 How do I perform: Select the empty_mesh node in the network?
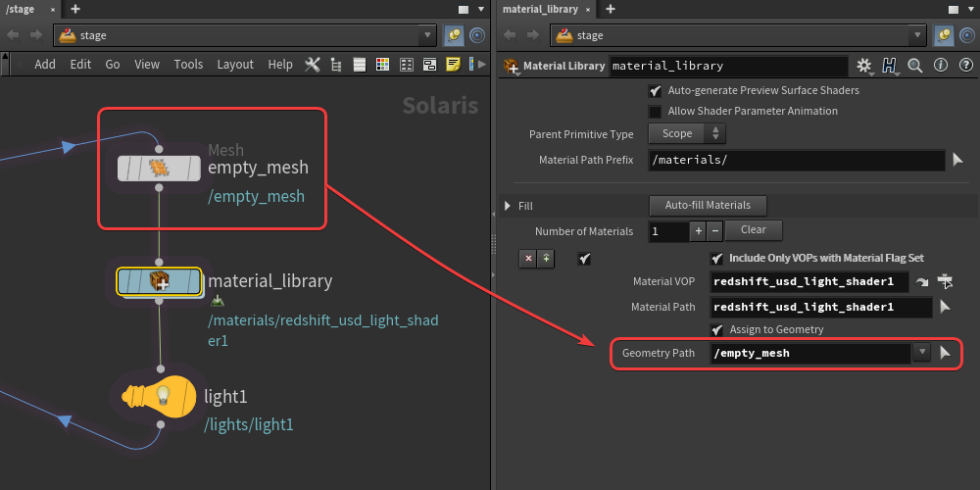coord(160,169)
